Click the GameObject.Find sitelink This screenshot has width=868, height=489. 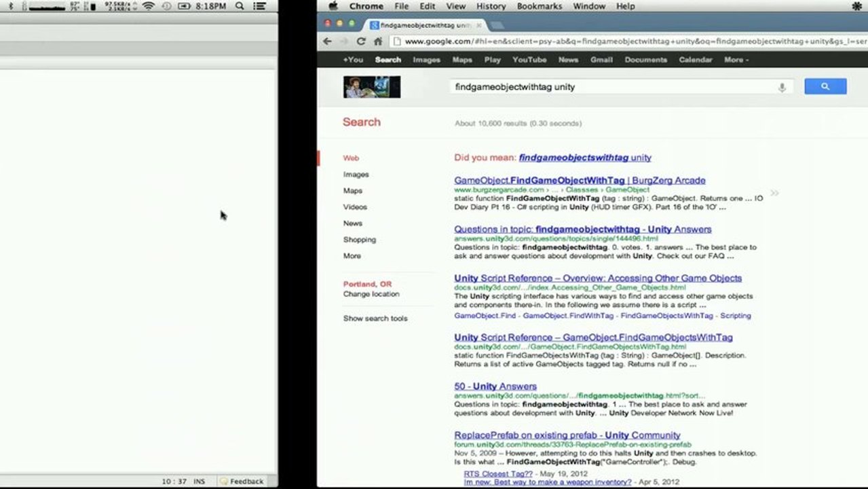click(x=485, y=316)
